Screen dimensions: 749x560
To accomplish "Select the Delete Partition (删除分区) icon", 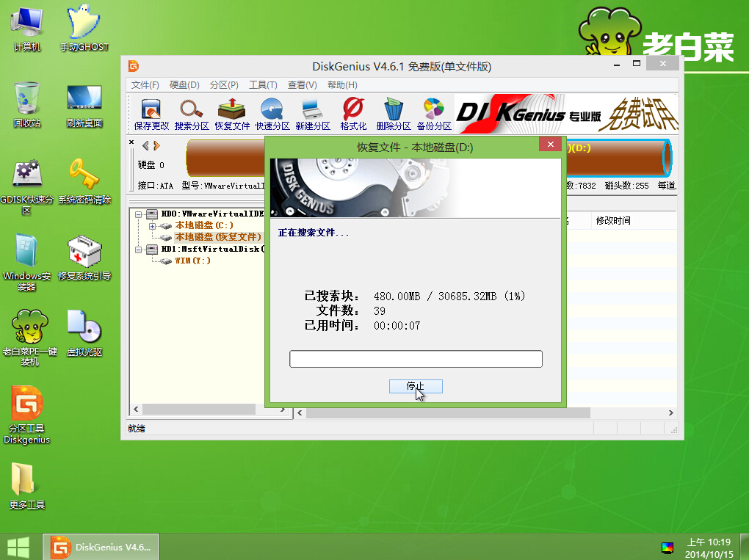I will click(x=394, y=114).
